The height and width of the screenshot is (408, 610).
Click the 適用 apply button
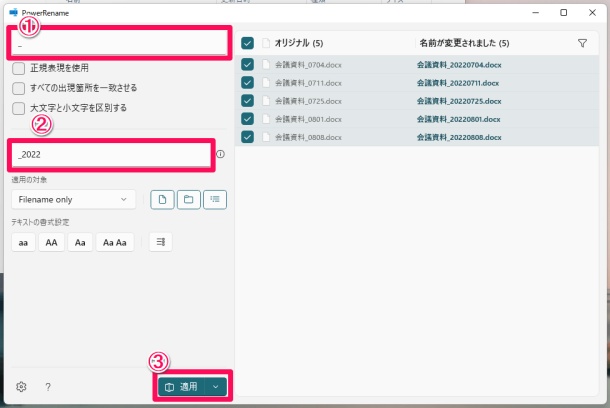[x=181, y=387]
